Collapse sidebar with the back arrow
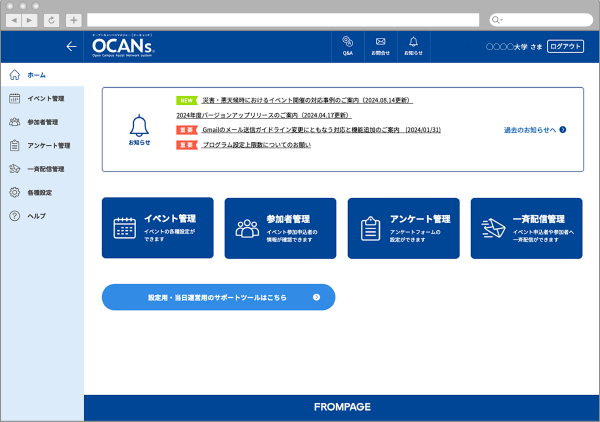The height and width of the screenshot is (422, 600). pos(71,46)
